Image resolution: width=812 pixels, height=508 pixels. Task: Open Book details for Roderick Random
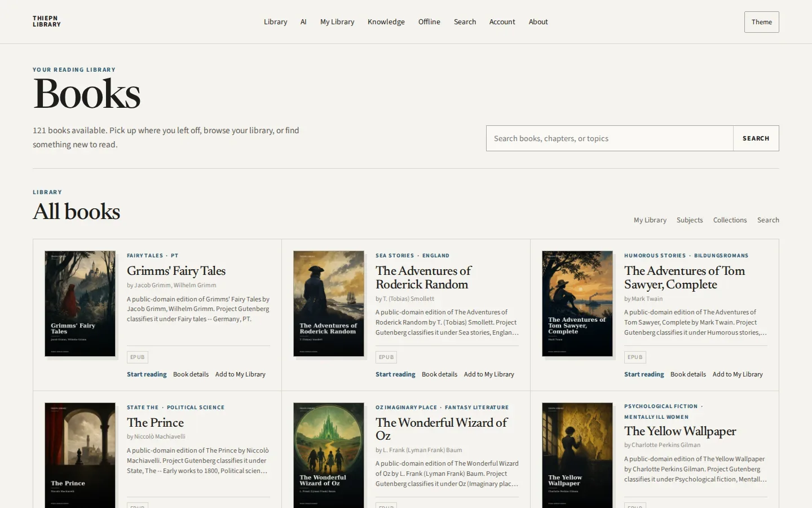pyautogui.click(x=439, y=374)
